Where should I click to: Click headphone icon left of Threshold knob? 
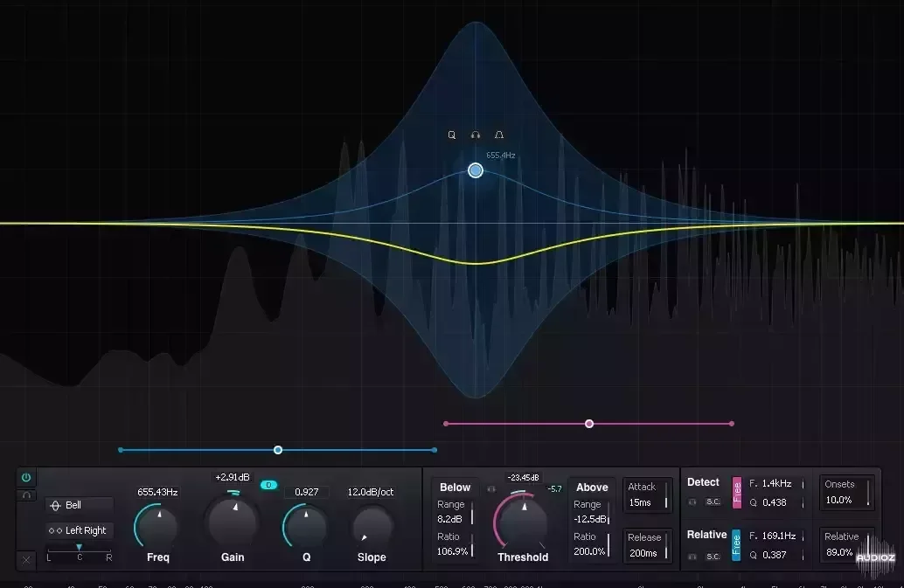pyautogui.click(x=491, y=489)
